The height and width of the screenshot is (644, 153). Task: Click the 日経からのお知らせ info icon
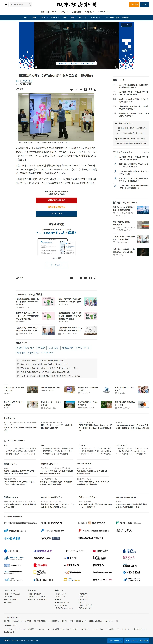click(x=116, y=123)
